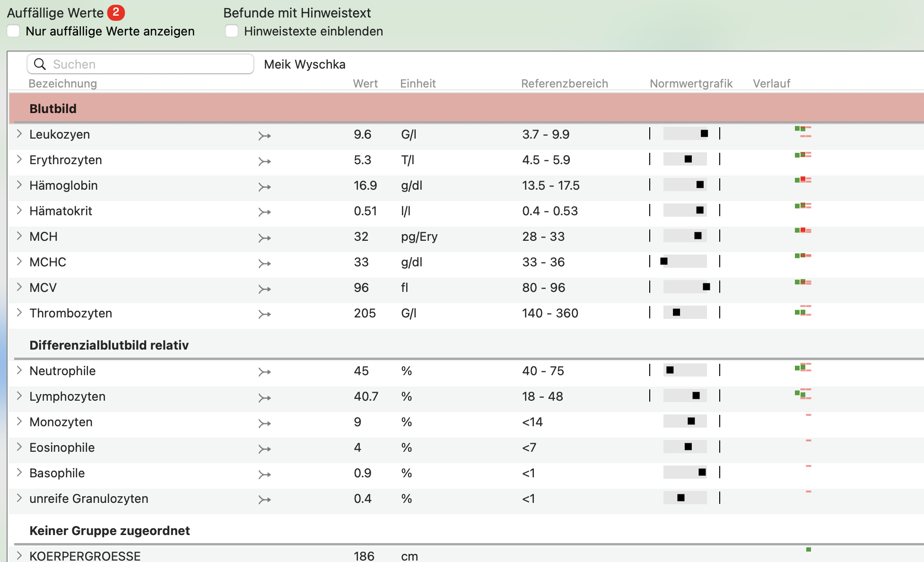This screenshot has width=924, height=562.
Task: Click the Referenzbereich column header
Action: (565, 84)
